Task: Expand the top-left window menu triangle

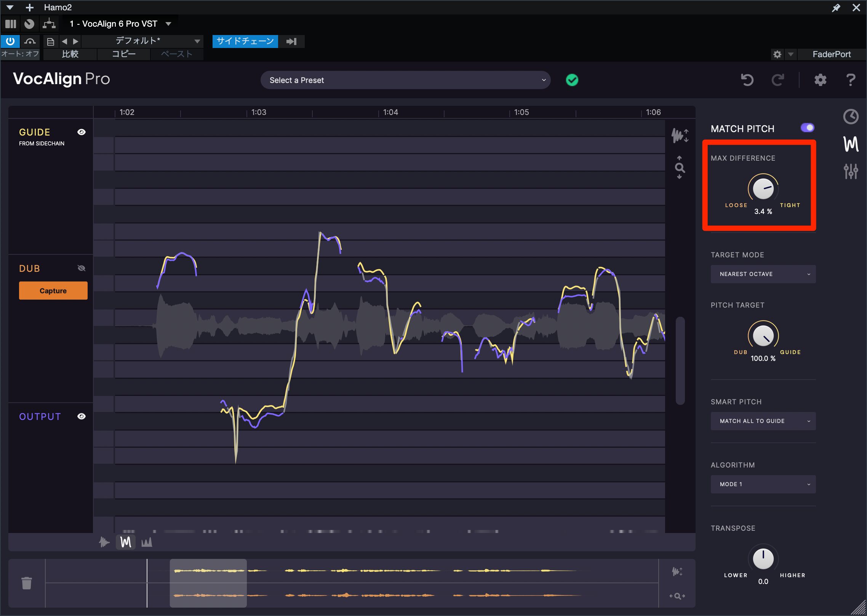Action: (x=10, y=8)
